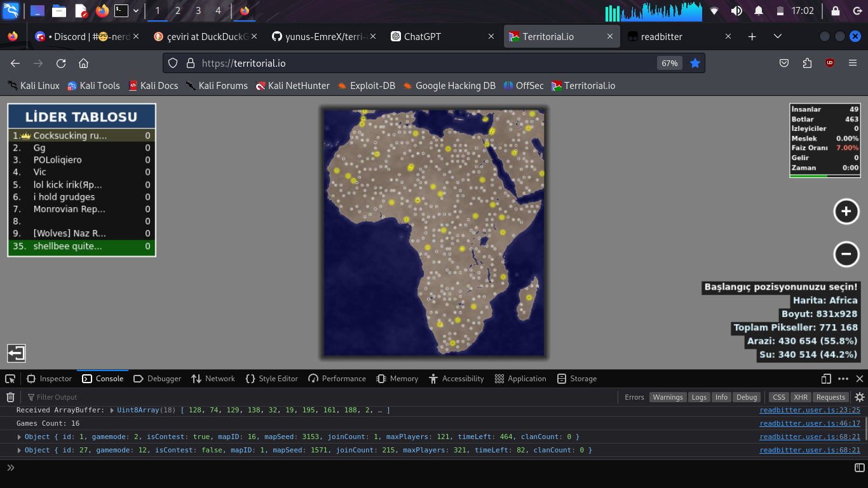
Task: Switch to the Network devtools tab
Action: point(213,379)
